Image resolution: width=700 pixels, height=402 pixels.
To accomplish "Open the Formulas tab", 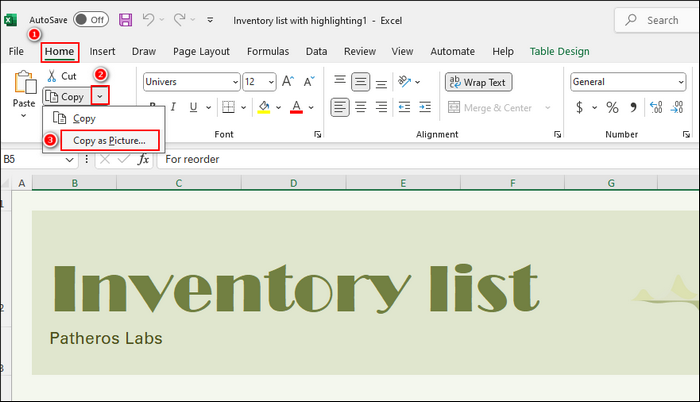I will [268, 51].
